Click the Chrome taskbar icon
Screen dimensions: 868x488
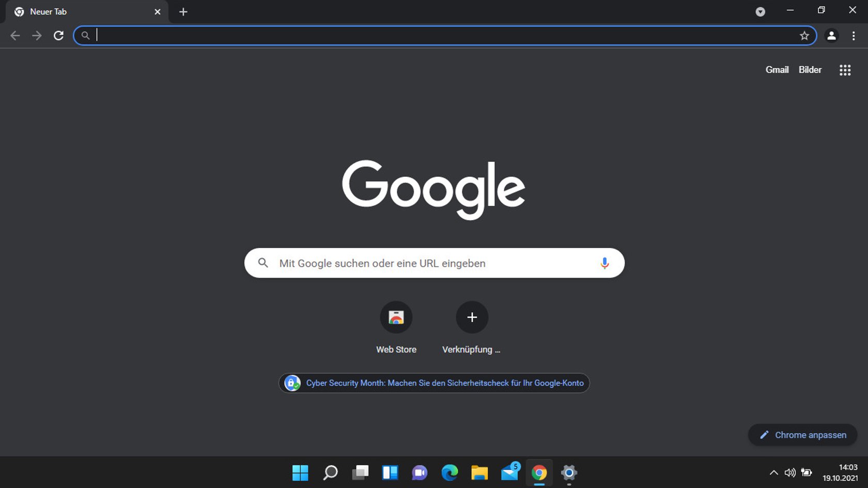coord(539,472)
